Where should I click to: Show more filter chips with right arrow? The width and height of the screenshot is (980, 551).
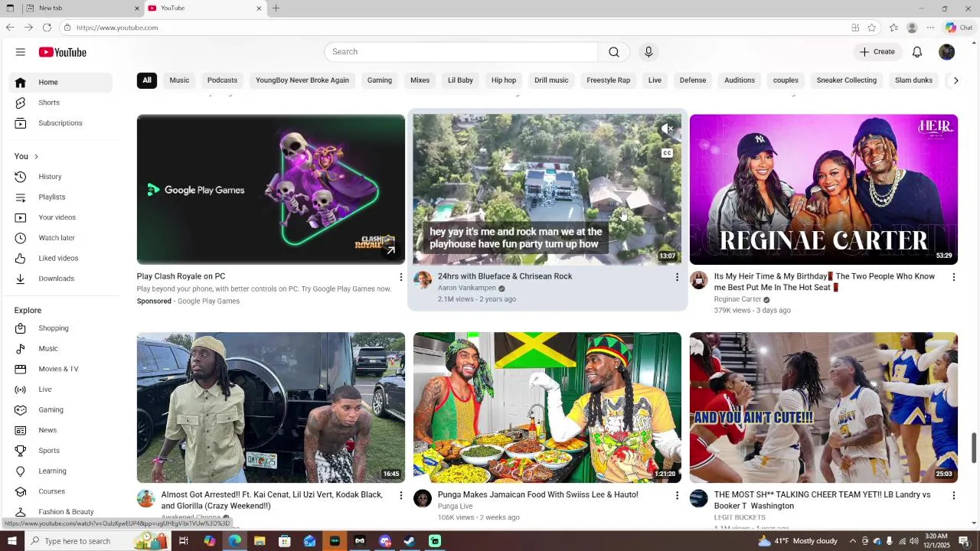tap(955, 80)
